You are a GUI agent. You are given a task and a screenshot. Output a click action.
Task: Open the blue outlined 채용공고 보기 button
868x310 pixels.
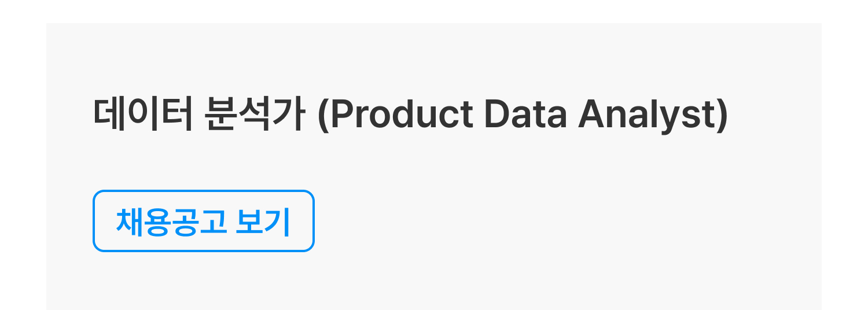(203, 221)
